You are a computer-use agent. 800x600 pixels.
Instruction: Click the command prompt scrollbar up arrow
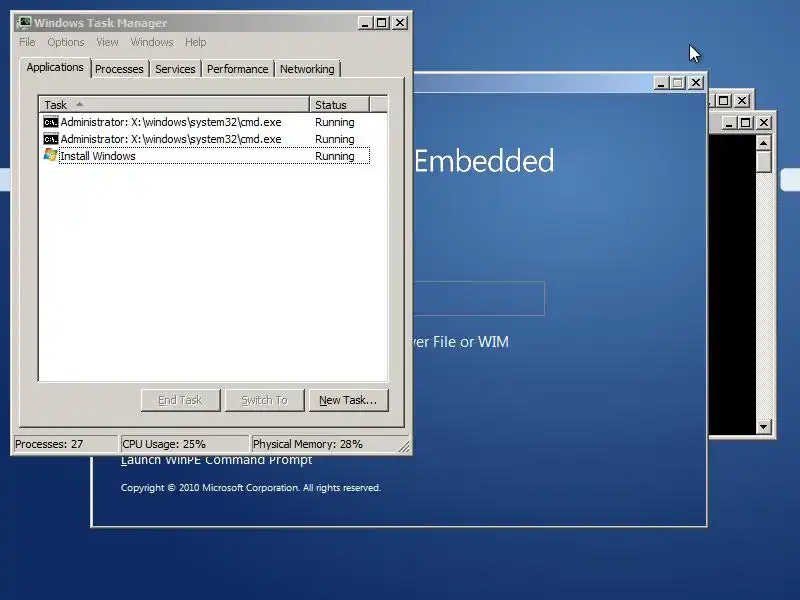[763, 143]
